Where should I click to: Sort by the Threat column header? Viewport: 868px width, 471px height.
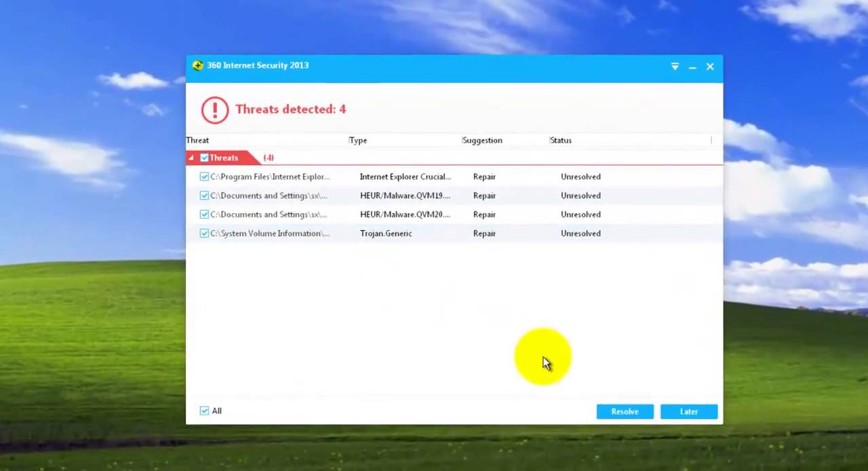(x=198, y=140)
